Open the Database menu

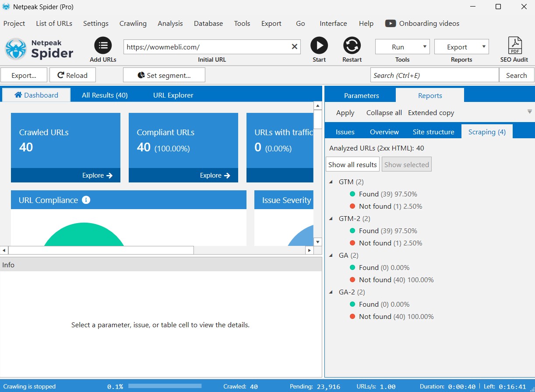(208, 24)
